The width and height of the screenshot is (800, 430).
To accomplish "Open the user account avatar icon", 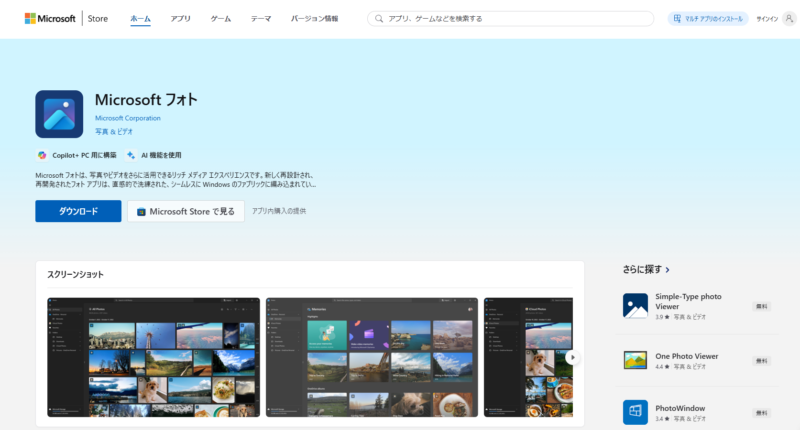I will (x=789, y=18).
